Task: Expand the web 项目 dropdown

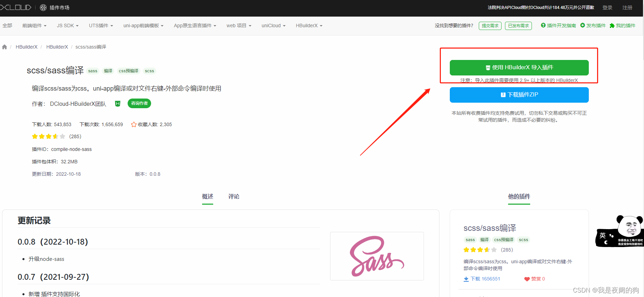Action: pos(239,25)
